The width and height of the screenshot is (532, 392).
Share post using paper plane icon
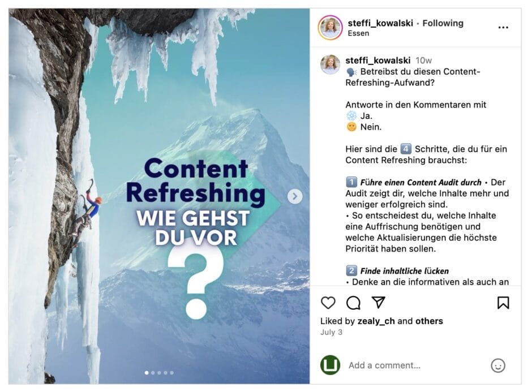click(x=378, y=303)
